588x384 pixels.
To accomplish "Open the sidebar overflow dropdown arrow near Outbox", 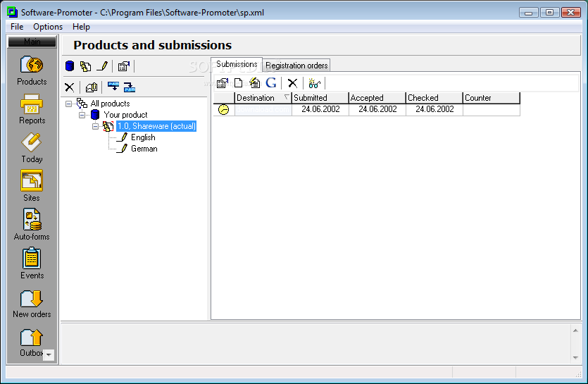I will (x=49, y=354).
